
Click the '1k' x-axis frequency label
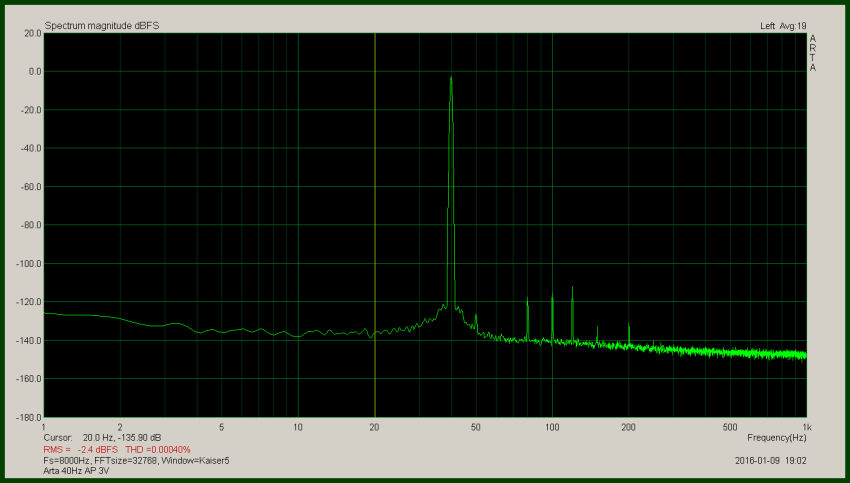click(x=807, y=427)
